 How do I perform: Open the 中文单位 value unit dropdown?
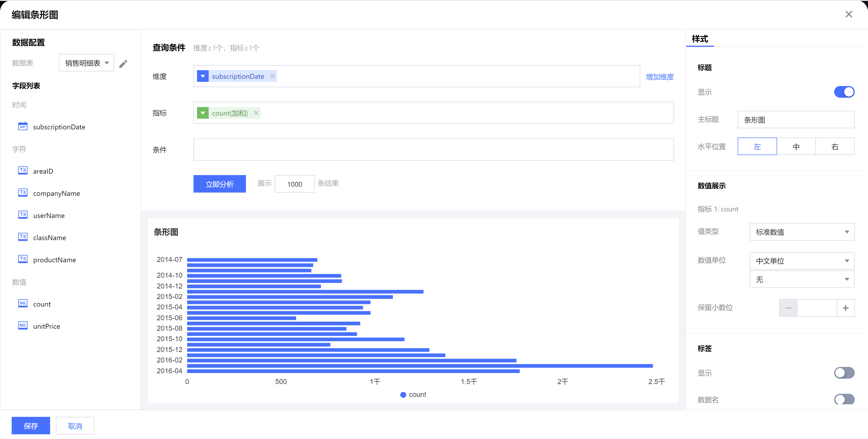click(802, 261)
